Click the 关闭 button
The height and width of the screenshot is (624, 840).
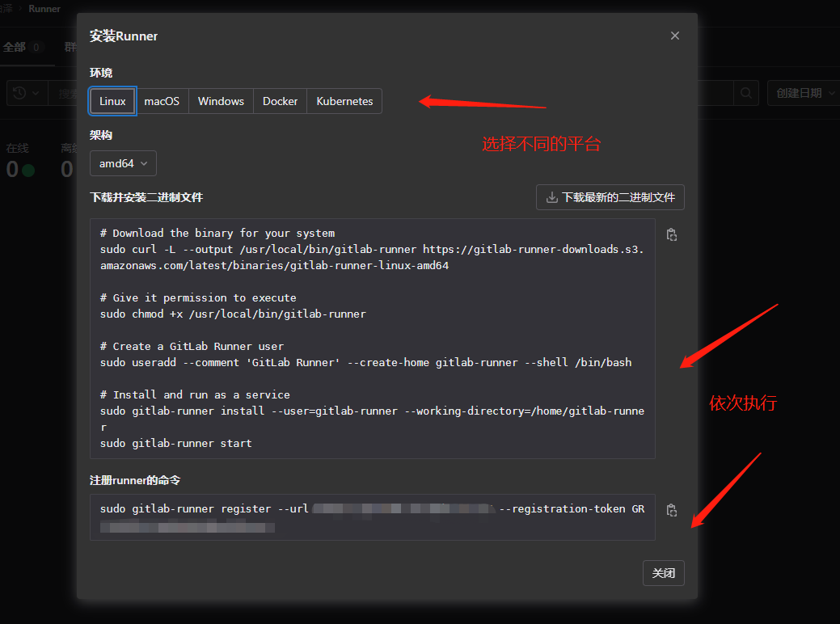coord(663,573)
